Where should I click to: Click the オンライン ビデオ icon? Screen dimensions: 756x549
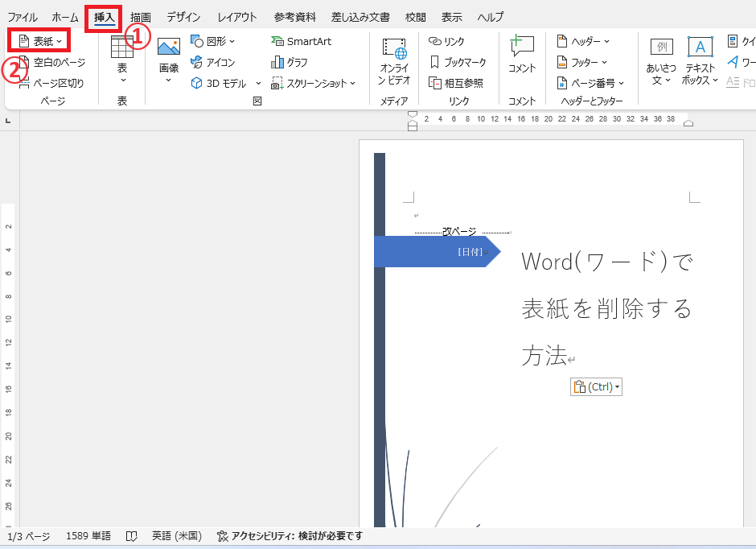tap(394, 49)
